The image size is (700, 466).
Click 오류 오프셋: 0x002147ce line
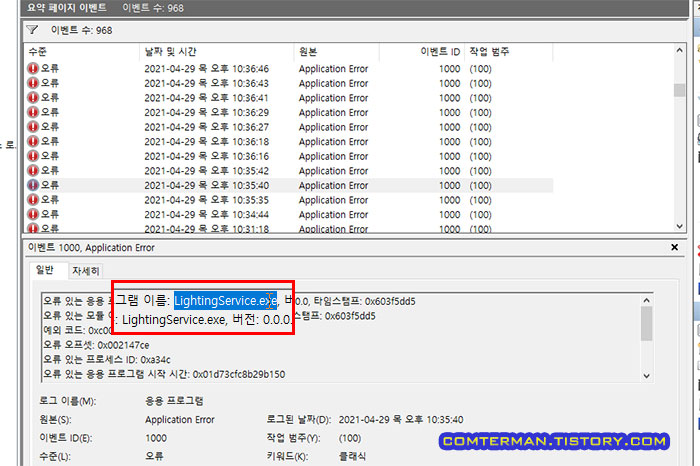96,345
